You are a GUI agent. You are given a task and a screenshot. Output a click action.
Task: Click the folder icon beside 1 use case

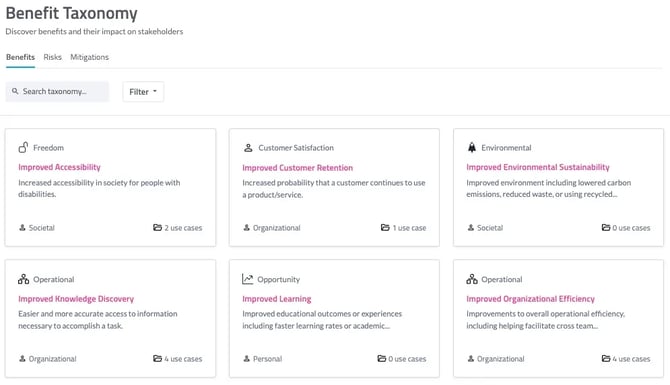click(x=385, y=227)
